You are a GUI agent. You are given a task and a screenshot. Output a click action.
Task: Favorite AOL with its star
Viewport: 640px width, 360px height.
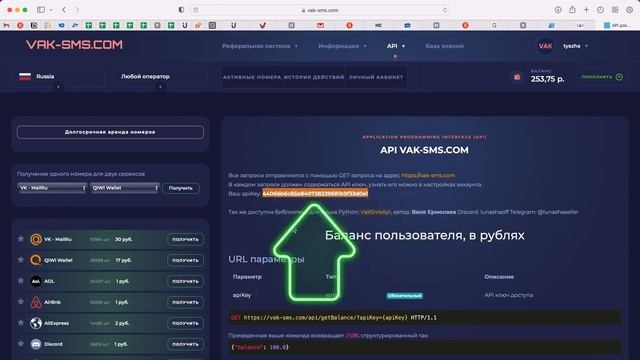tap(21, 281)
